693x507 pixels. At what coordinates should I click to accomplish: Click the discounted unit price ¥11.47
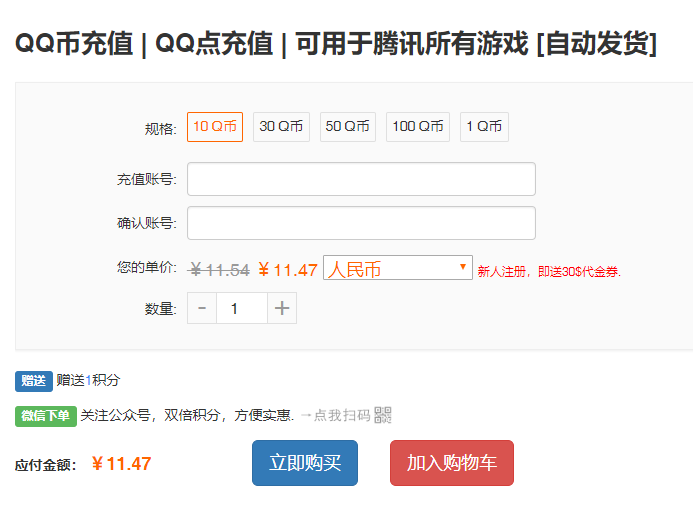coord(288,270)
